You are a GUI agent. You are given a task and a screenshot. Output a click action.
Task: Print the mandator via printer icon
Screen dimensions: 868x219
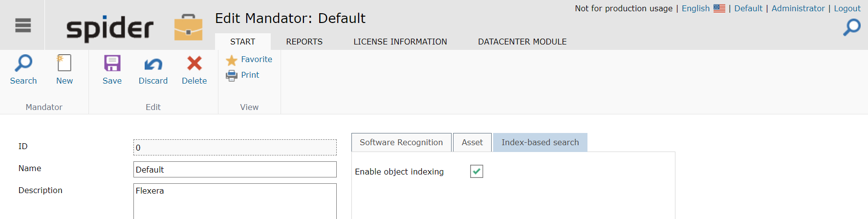tap(231, 75)
